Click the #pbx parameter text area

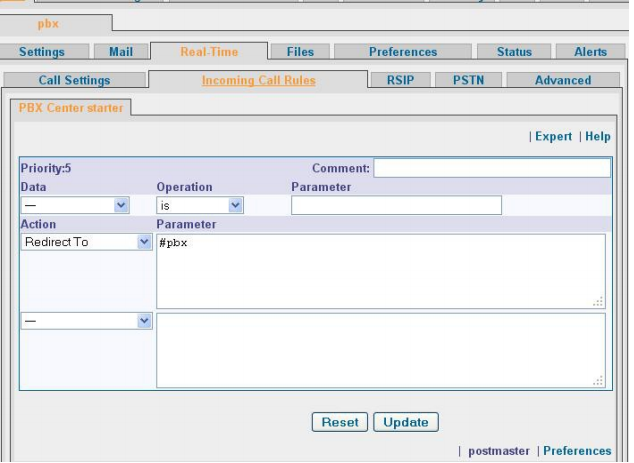[381, 271]
